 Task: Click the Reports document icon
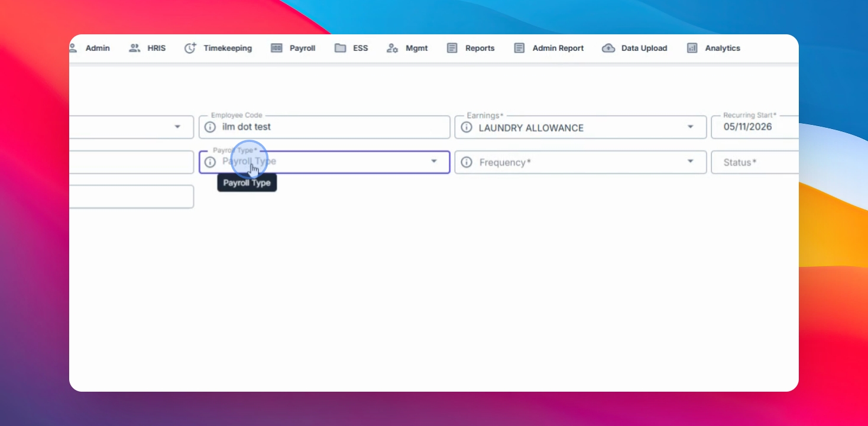452,48
